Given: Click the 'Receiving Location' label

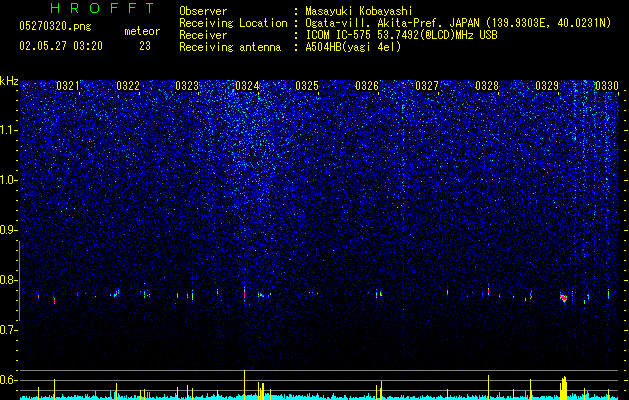Looking at the screenshot, I should (233, 23).
